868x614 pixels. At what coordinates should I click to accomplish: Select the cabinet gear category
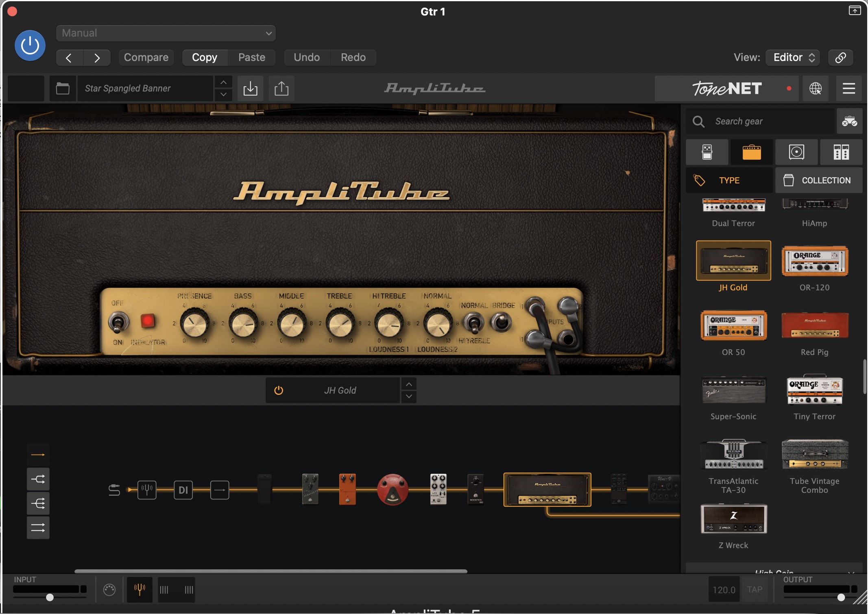tap(796, 152)
